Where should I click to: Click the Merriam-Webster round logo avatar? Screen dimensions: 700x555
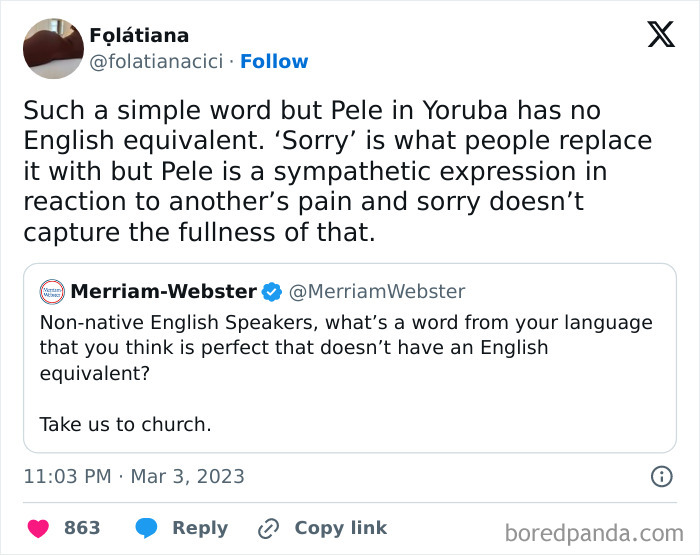(51, 292)
